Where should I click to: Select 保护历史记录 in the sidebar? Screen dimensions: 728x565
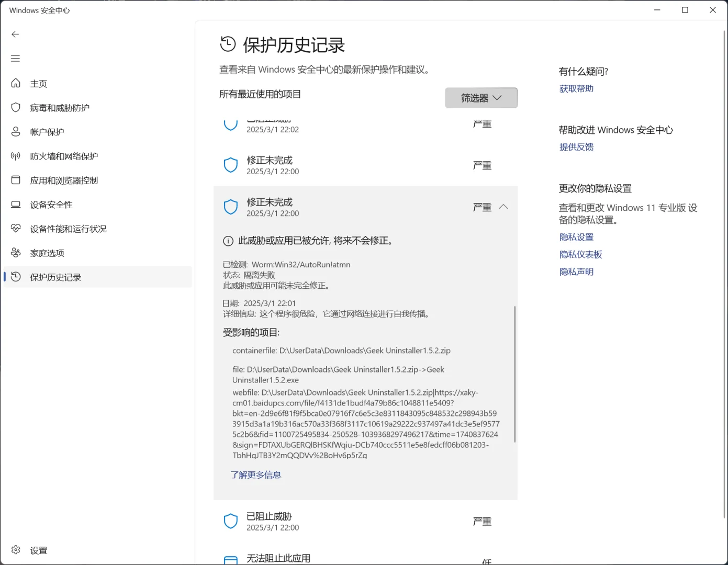coord(55,277)
